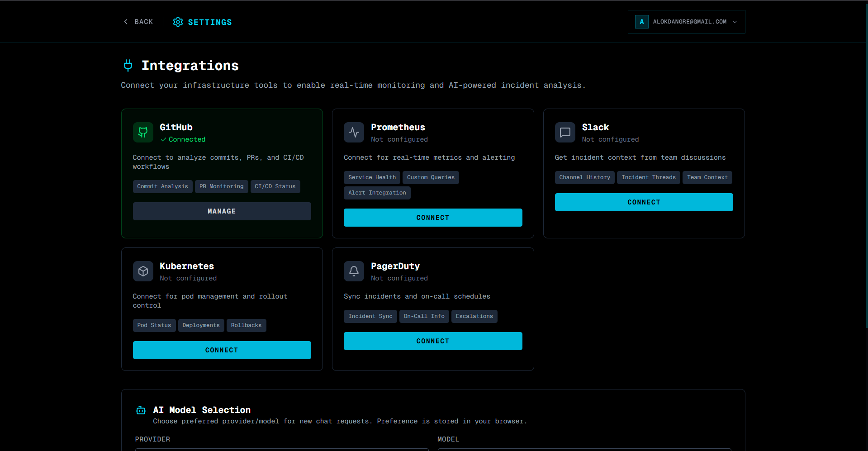Connect the Kubernetes integration
This screenshot has height=451, width=868.
(222, 350)
